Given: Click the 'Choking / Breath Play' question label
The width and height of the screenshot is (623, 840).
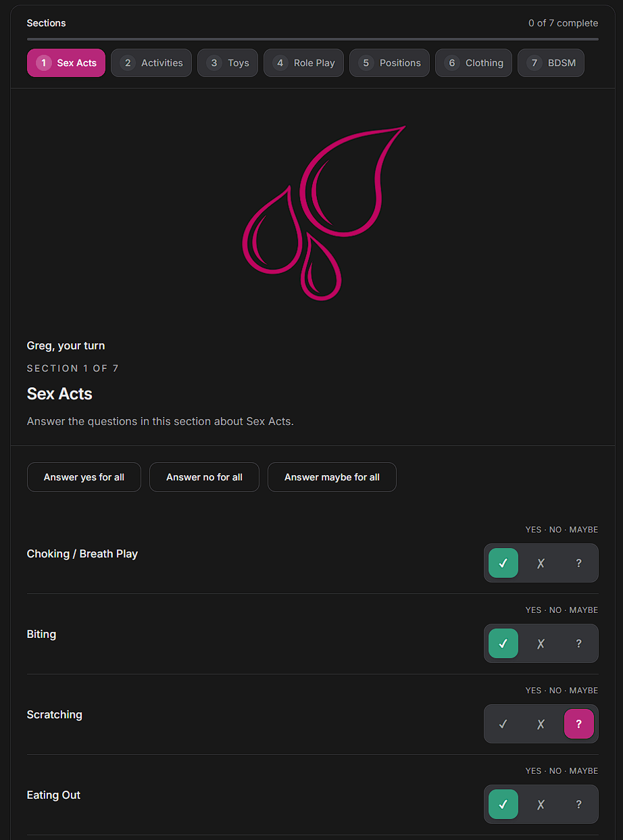Looking at the screenshot, I should (82, 554).
